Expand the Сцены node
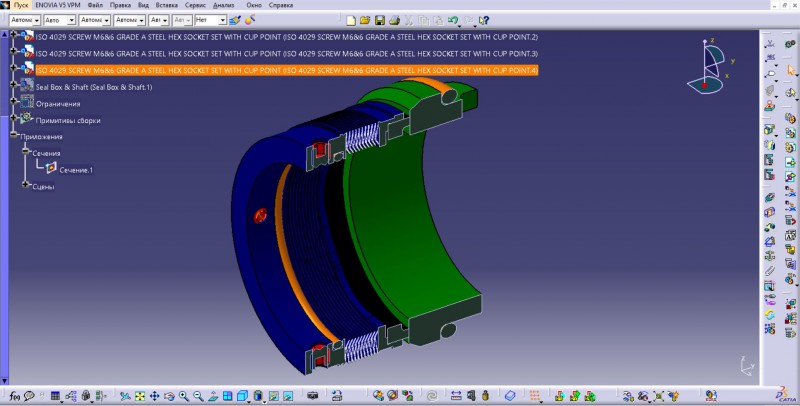Image resolution: width=800 pixels, height=406 pixels. tap(26, 185)
